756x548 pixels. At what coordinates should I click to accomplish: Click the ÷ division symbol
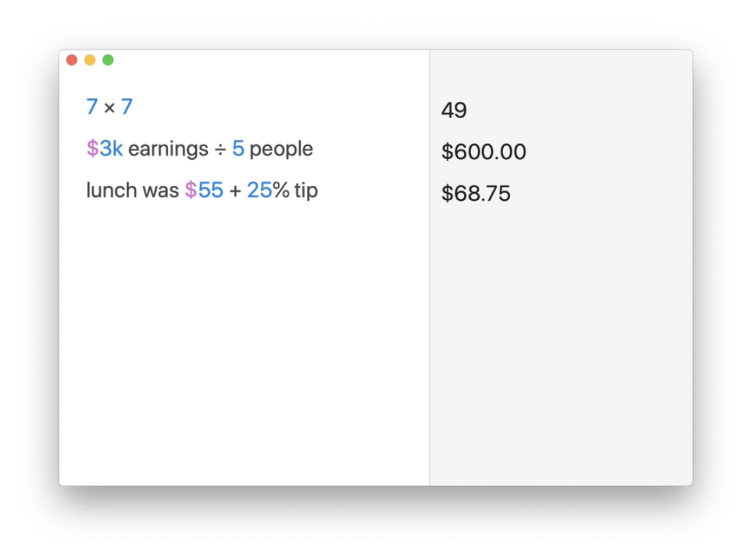pyautogui.click(x=220, y=149)
